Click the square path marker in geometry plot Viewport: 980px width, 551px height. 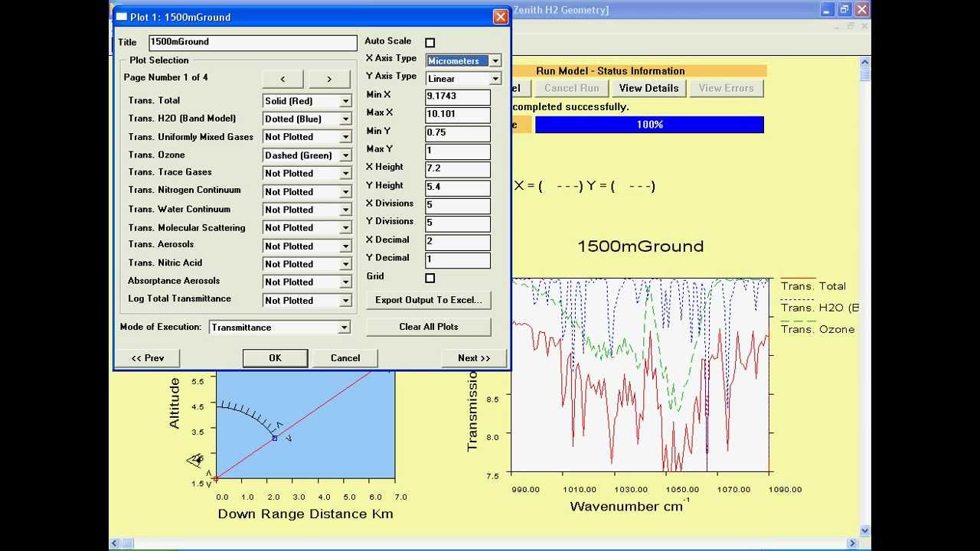tap(275, 438)
